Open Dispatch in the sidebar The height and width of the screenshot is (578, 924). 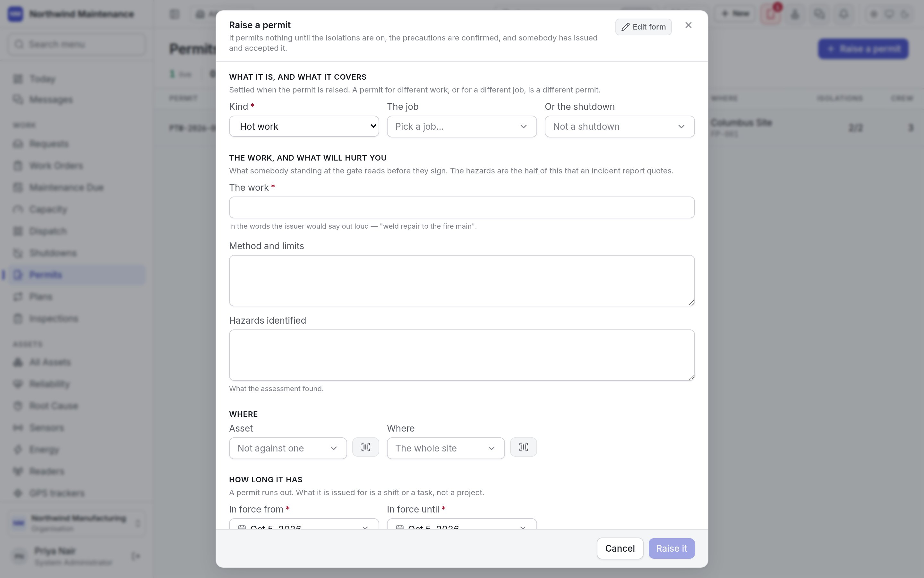[x=76, y=231]
